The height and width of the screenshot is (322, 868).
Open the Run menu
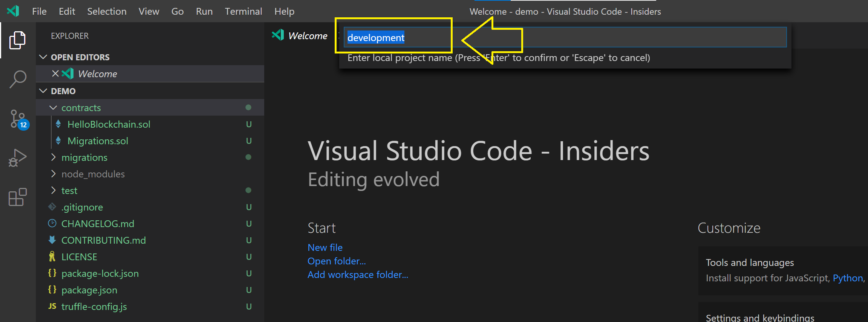pyautogui.click(x=204, y=11)
